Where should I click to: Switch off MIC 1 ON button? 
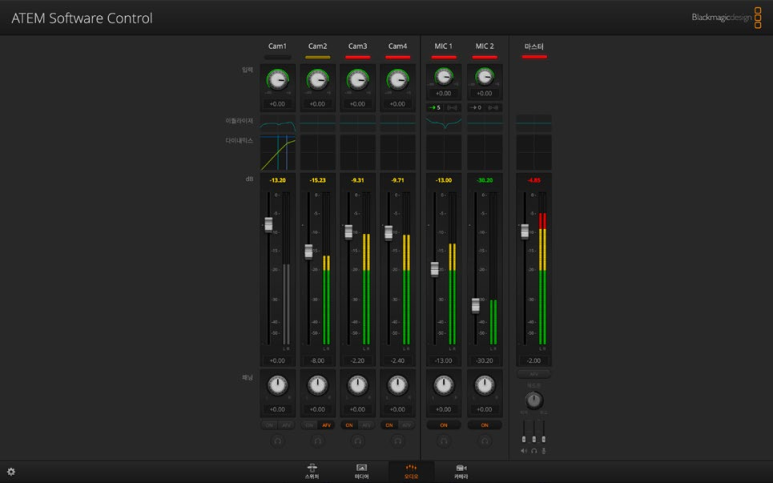tap(443, 425)
